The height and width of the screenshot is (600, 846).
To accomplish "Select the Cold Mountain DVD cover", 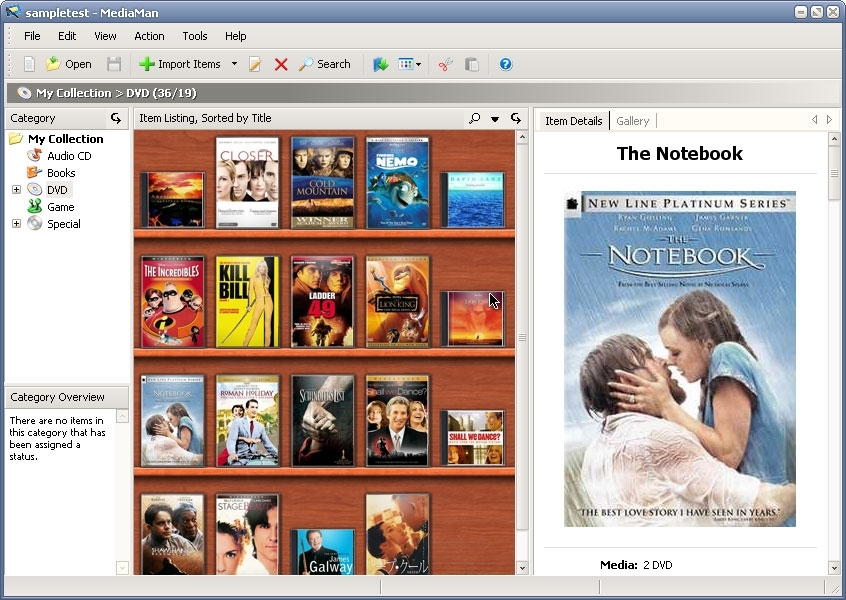I will pyautogui.click(x=323, y=182).
